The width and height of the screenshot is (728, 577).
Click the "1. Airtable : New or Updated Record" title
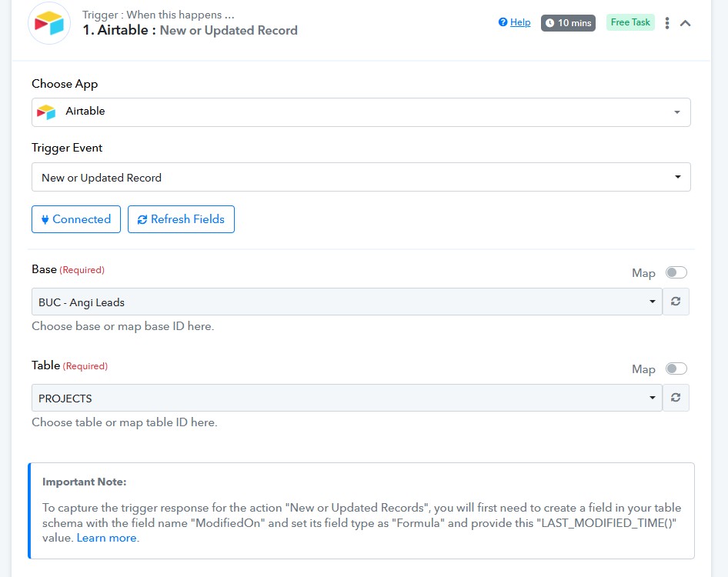click(x=190, y=30)
